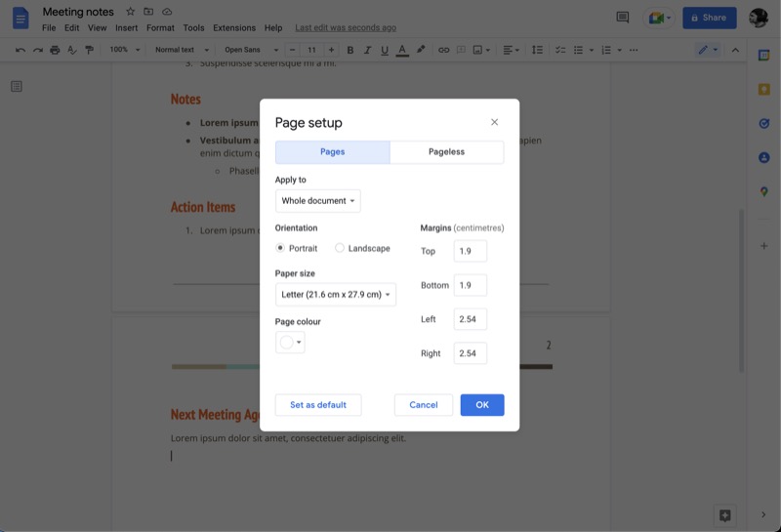The height and width of the screenshot is (532, 781).
Task: Click OK in Page setup dialog
Action: [482, 405]
